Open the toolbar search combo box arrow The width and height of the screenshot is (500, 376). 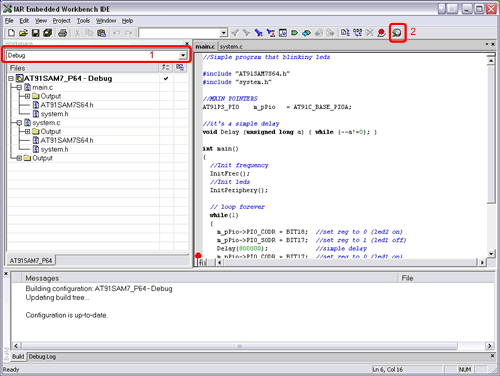coord(224,33)
